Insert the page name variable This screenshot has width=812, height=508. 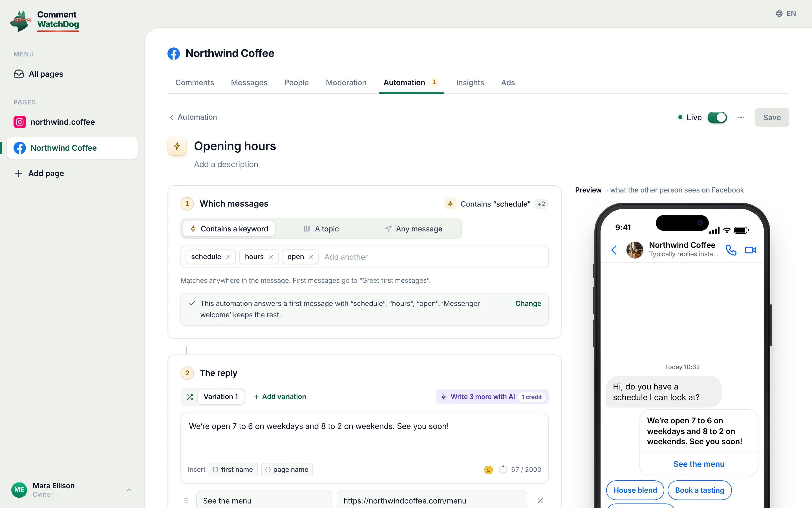coord(287,470)
